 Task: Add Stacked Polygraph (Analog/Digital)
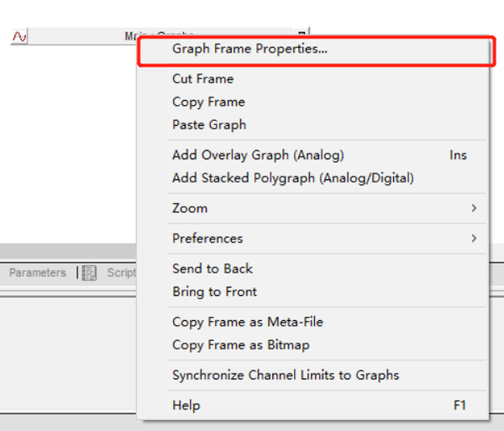(x=292, y=177)
